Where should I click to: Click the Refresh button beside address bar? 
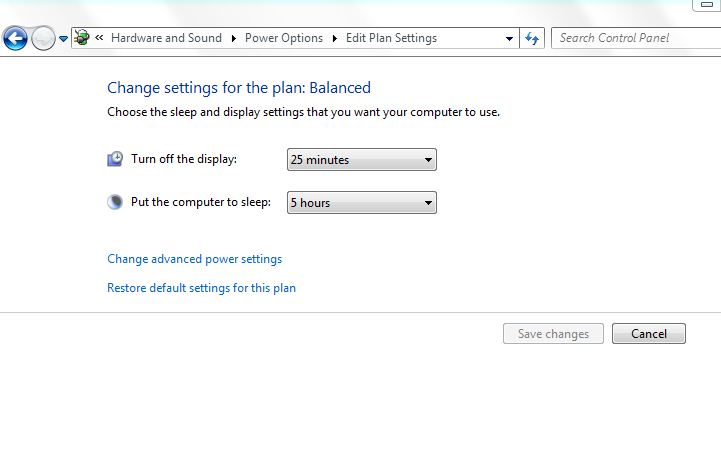(x=532, y=39)
